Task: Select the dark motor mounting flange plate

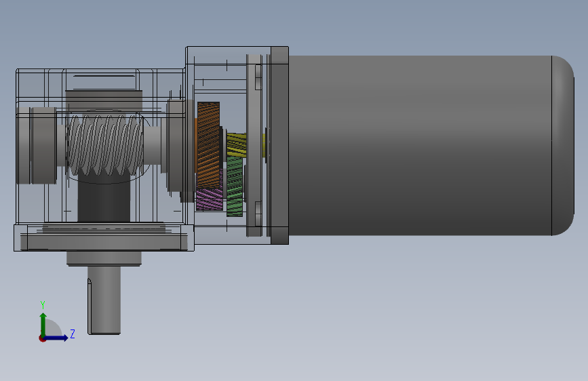Action: coord(279,146)
